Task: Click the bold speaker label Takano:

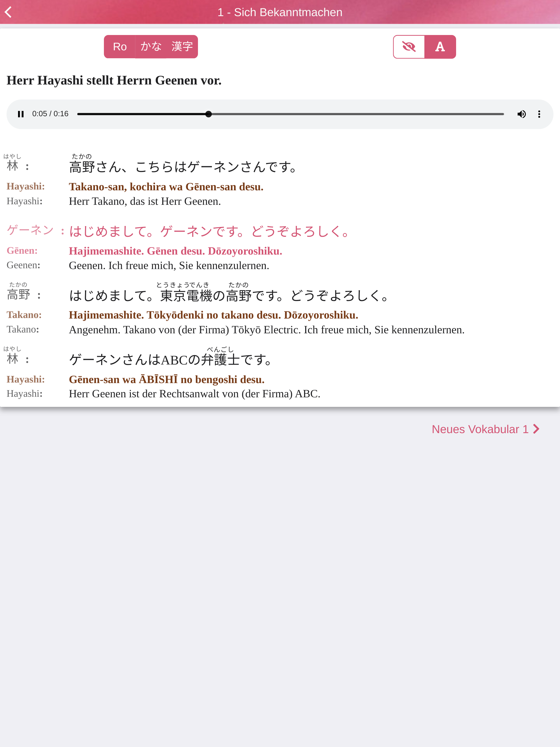Action: [x=24, y=315]
